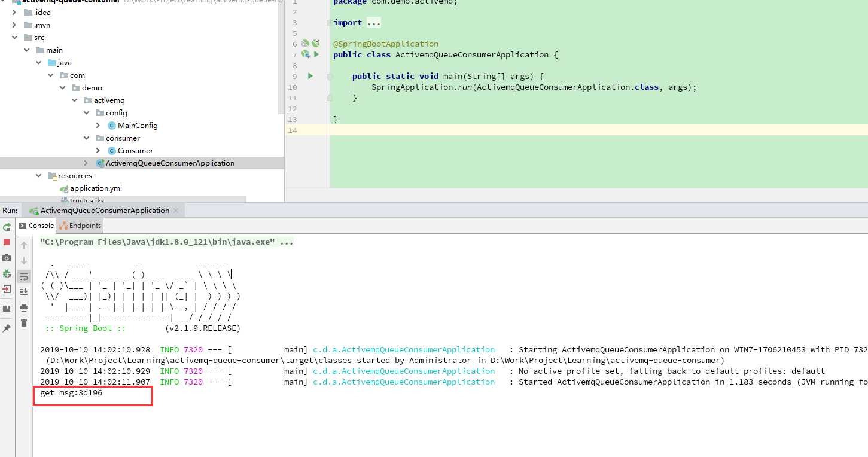Viewport: 868px width, 457px height.
Task: Click the resources folder icon
Action: tap(52, 176)
